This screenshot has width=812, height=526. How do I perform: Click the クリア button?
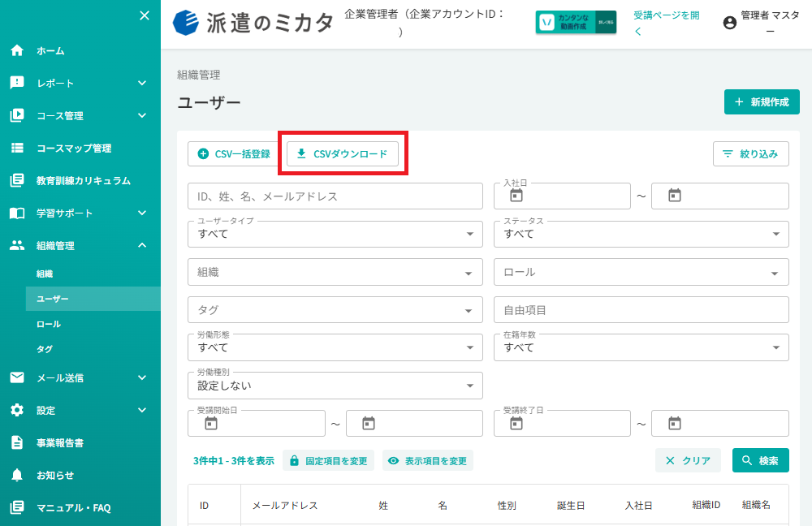pos(688,460)
